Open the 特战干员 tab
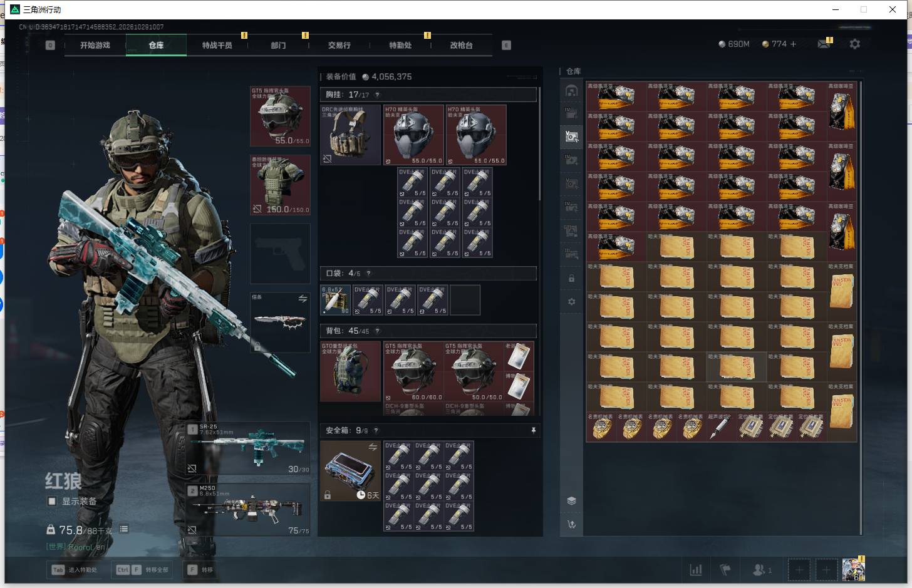The image size is (912, 588). tap(217, 45)
